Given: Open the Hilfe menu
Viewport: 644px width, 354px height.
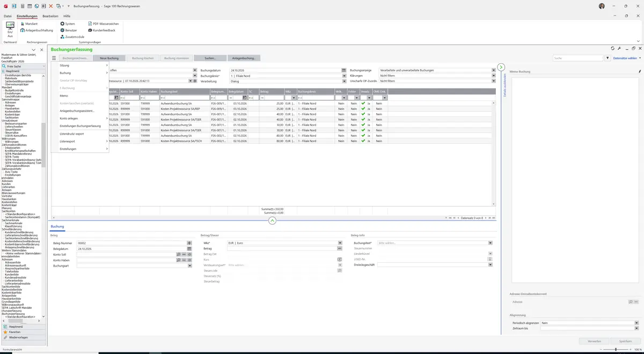Looking at the screenshot, I should (67, 16).
